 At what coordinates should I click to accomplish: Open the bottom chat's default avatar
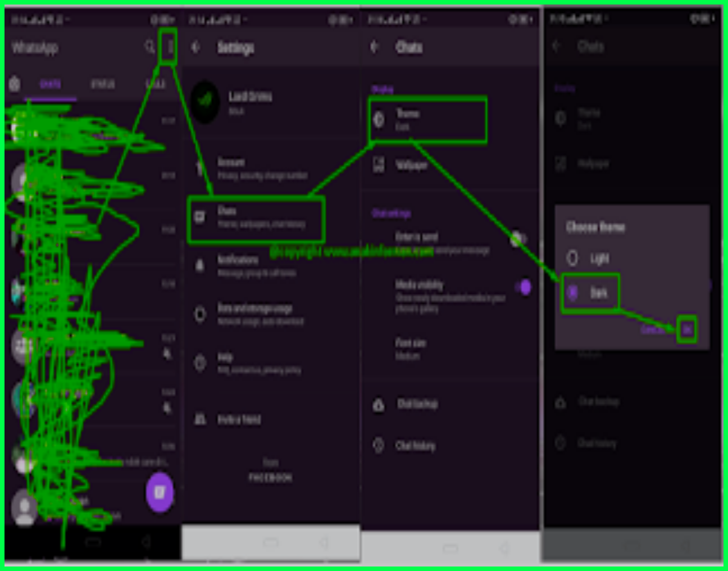pos(24,507)
